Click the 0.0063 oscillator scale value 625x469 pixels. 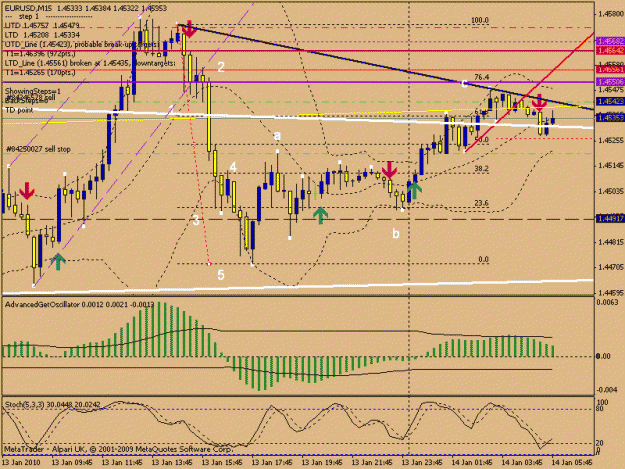(607, 302)
